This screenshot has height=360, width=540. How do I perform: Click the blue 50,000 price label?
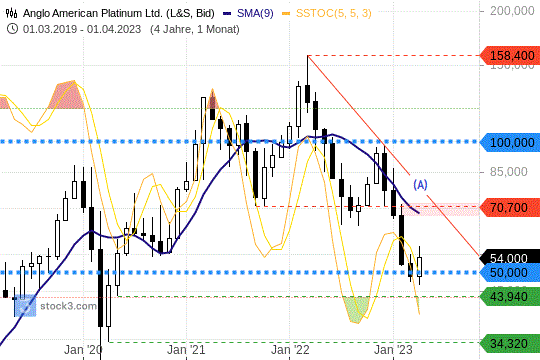click(x=510, y=272)
